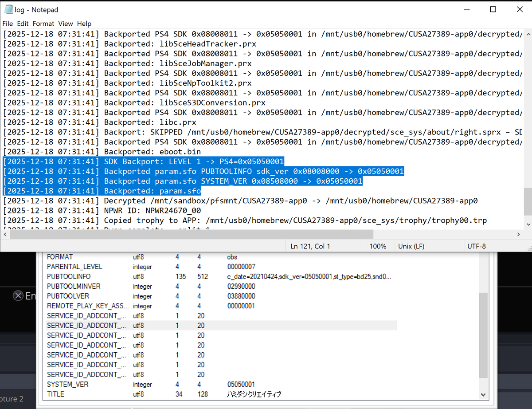Click 'Ln 121, Col 1' in status bar

(310, 246)
